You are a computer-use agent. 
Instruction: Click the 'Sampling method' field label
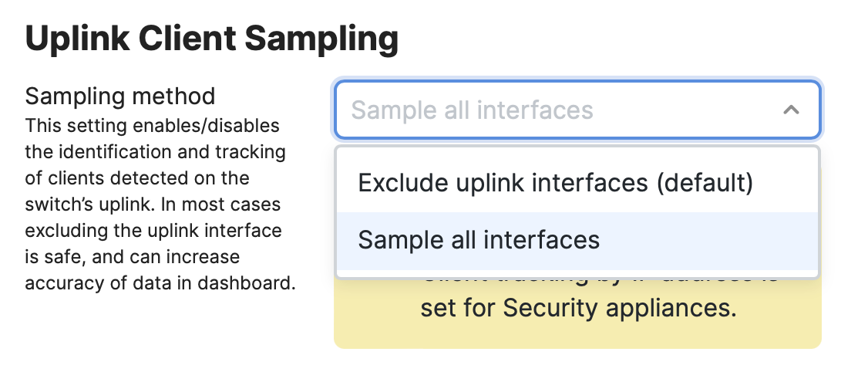coord(120,96)
